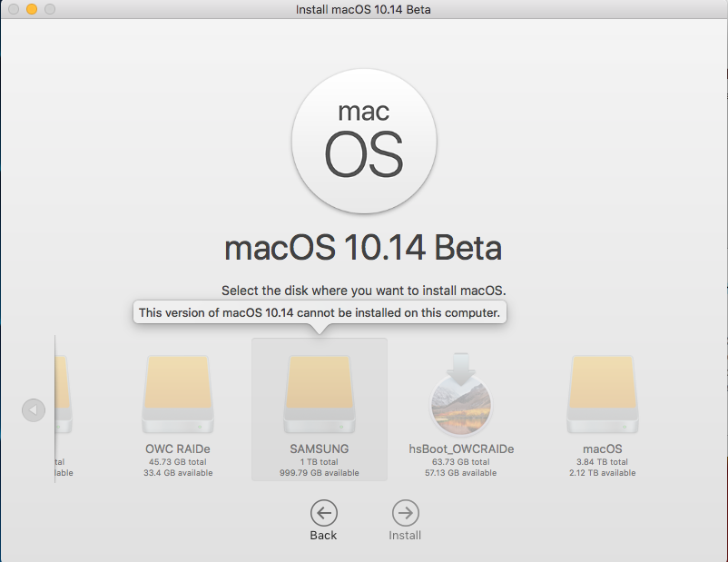This screenshot has height=562, width=728.
Task: Click the macOS disk name label
Action: 603,449
